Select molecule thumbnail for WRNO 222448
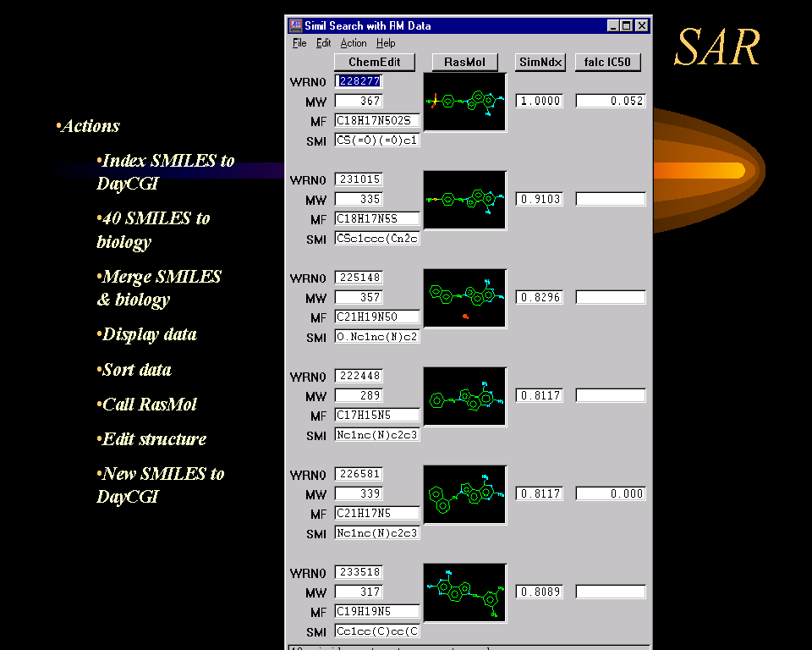 pyautogui.click(x=464, y=396)
